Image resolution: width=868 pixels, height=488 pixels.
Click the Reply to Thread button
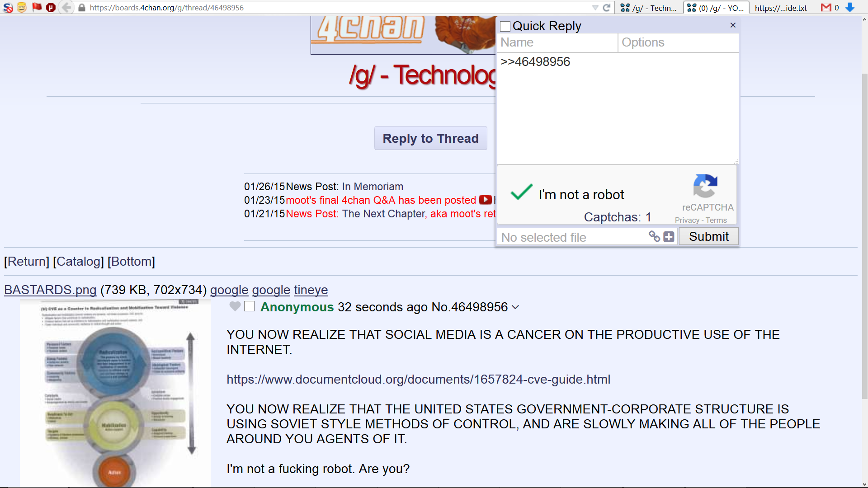pyautogui.click(x=430, y=138)
